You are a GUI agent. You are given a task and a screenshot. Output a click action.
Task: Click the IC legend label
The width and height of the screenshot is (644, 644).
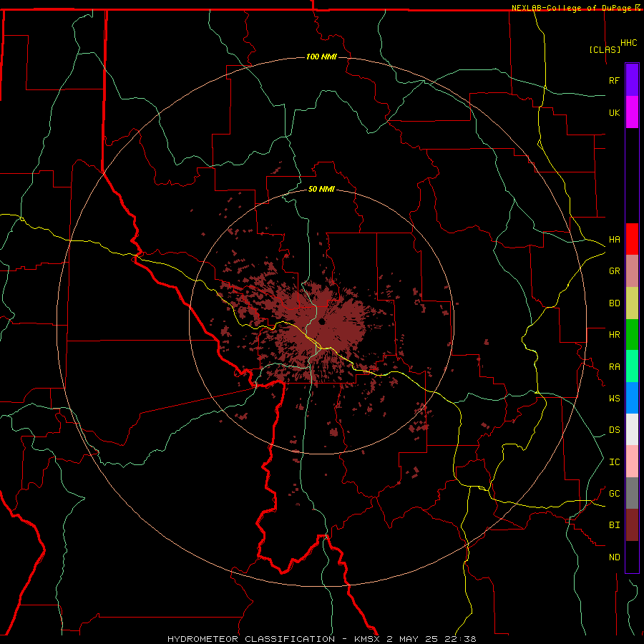pos(614,462)
